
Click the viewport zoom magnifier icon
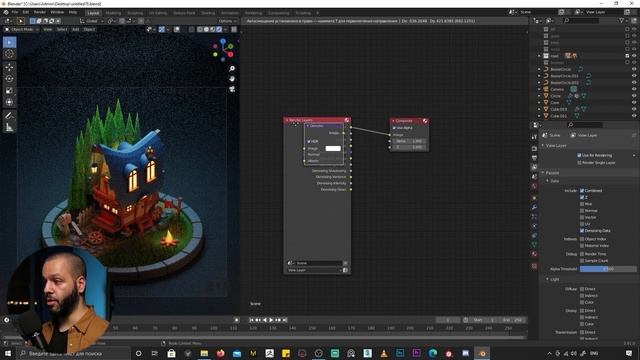point(232,69)
